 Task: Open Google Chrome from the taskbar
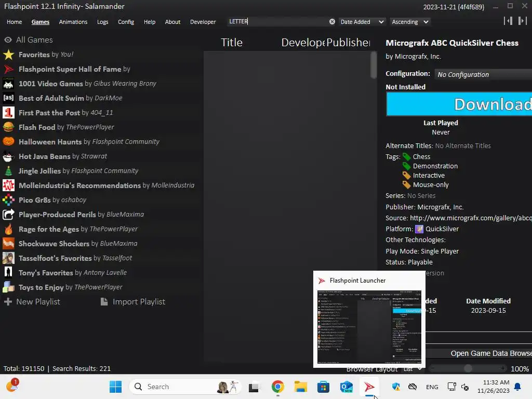pyautogui.click(x=278, y=387)
